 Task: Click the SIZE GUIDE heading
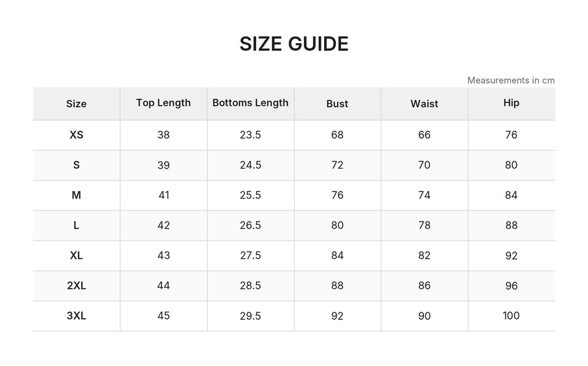coord(294,44)
